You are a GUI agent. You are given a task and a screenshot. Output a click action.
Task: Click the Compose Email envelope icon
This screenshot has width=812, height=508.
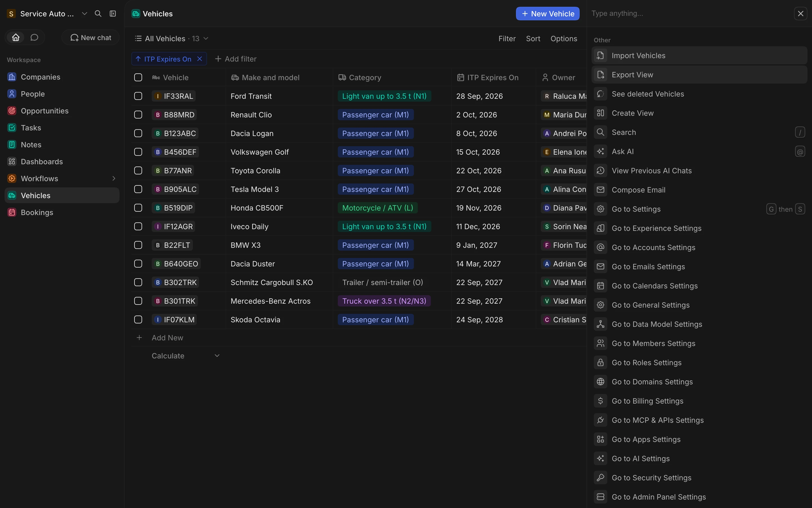pos(600,190)
